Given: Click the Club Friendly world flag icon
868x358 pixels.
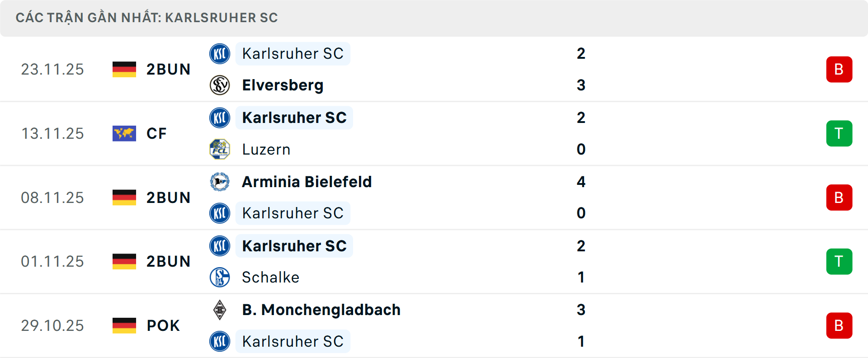Looking at the screenshot, I should [x=124, y=133].
